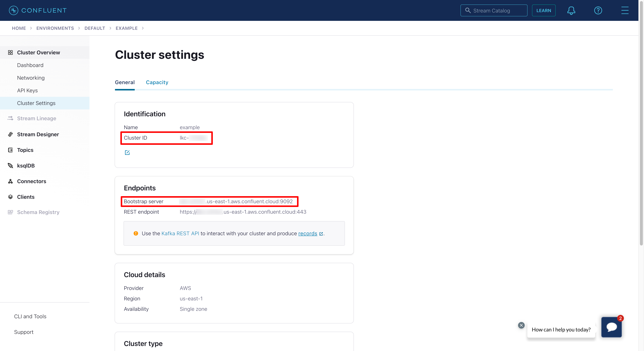The image size is (644, 351).
Task: Click the Topics icon
Action: 10,150
